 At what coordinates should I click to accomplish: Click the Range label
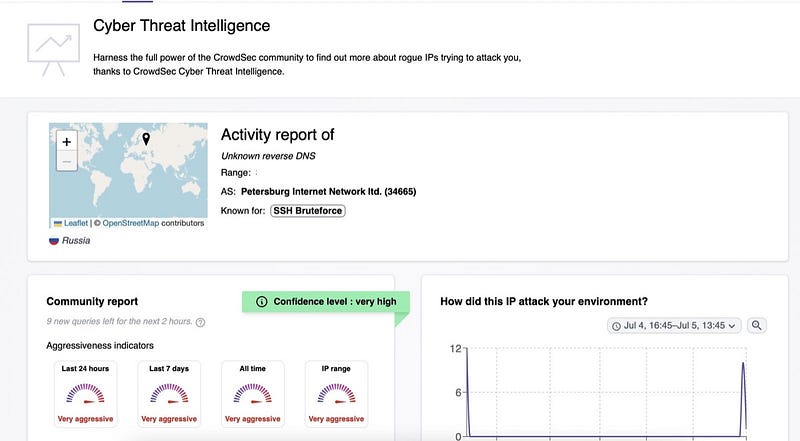tap(235, 173)
